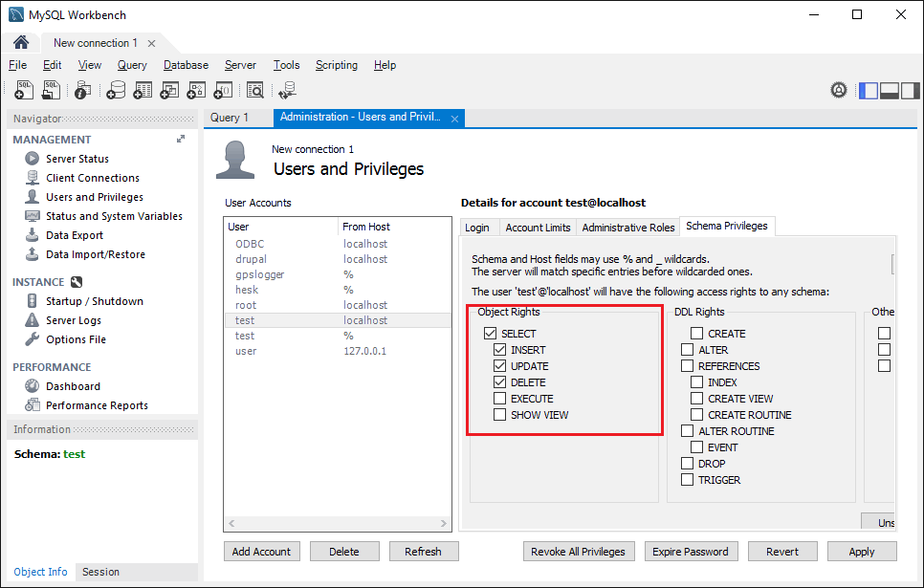Screen dimensions: 924x588
Task: Uncheck the DELETE object right
Action: click(499, 382)
